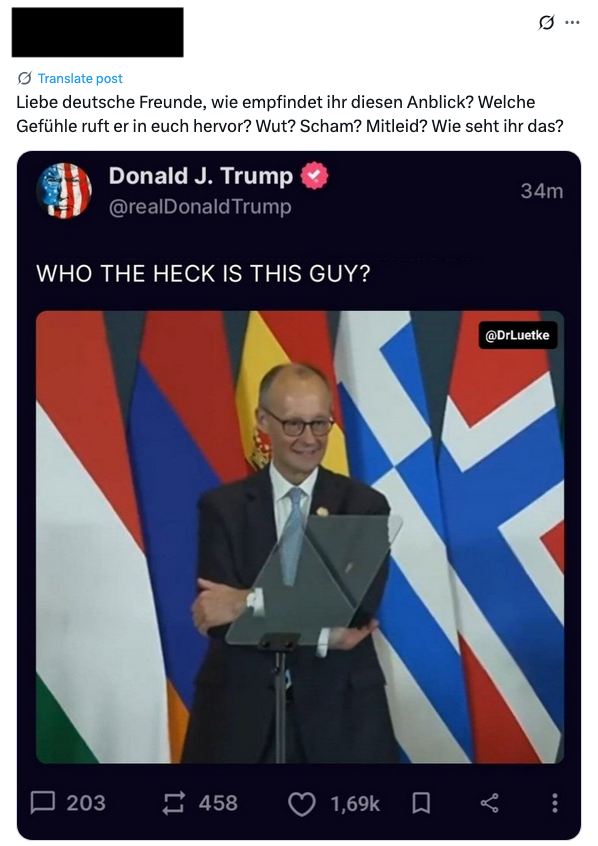Click the repost arrows icon

[174, 803]
